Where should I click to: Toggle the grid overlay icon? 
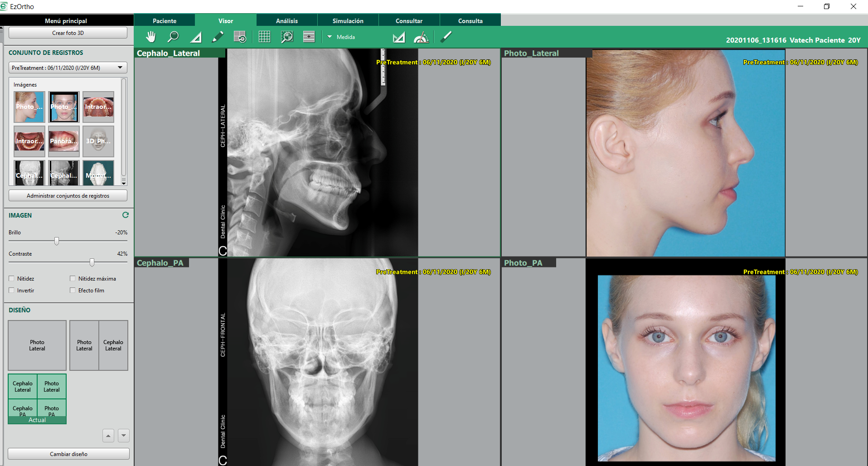coord(264,37)
